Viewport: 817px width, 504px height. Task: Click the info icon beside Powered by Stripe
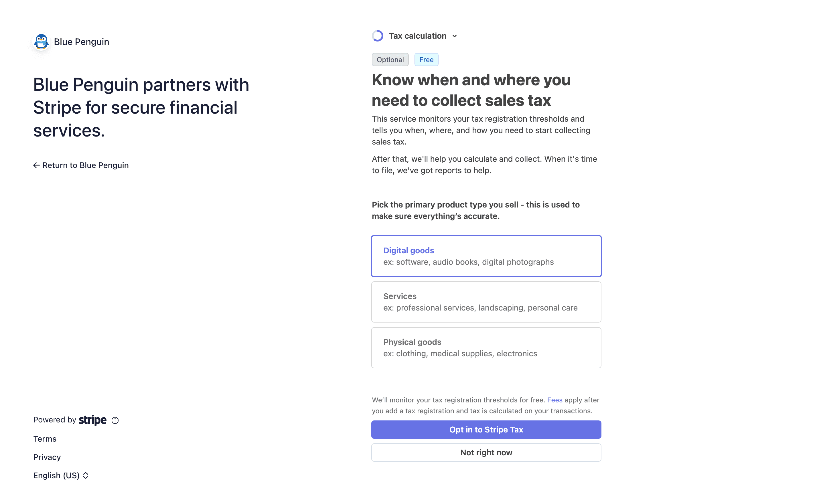(x=115, y=420)
